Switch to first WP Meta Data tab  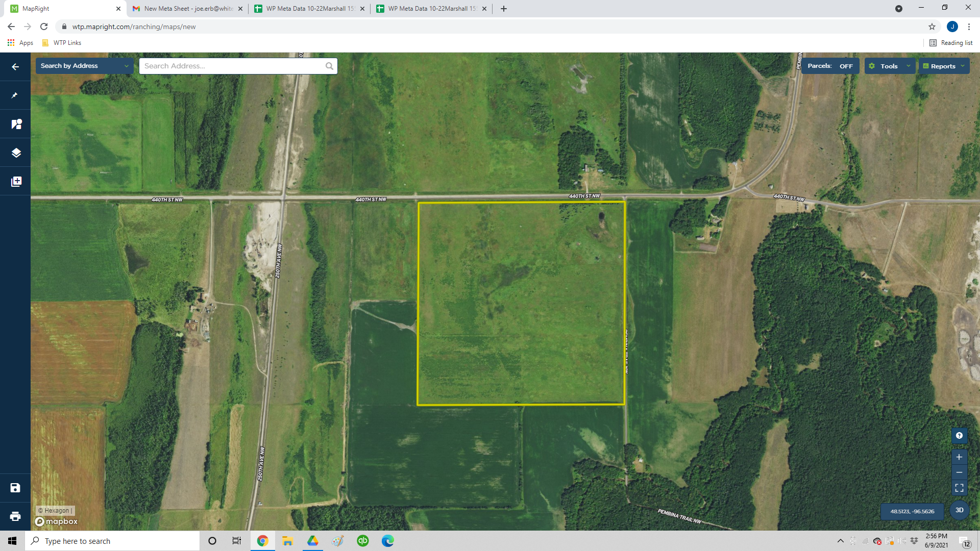309,9
